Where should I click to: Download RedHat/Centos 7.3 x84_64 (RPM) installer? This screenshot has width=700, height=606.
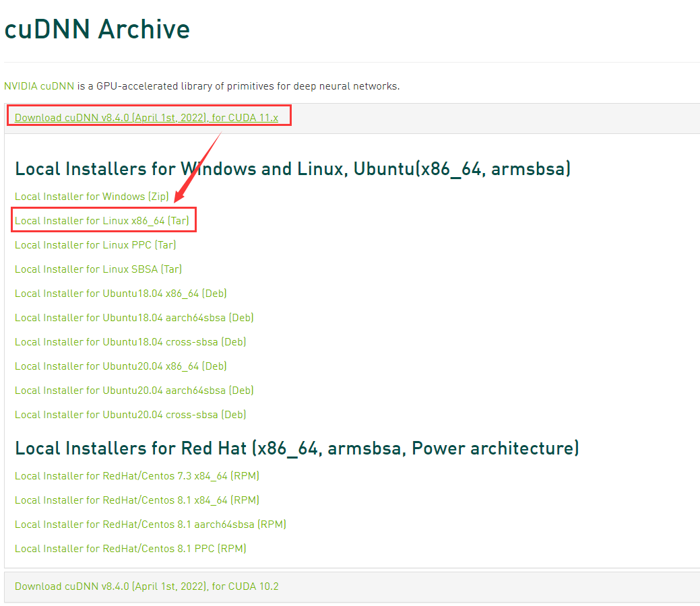(x=137, y=475)
